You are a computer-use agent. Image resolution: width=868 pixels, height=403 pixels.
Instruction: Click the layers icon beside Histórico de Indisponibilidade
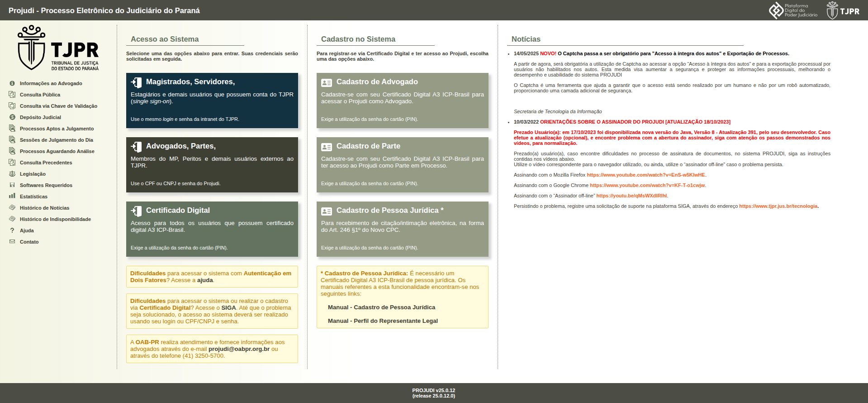(12, 219)
